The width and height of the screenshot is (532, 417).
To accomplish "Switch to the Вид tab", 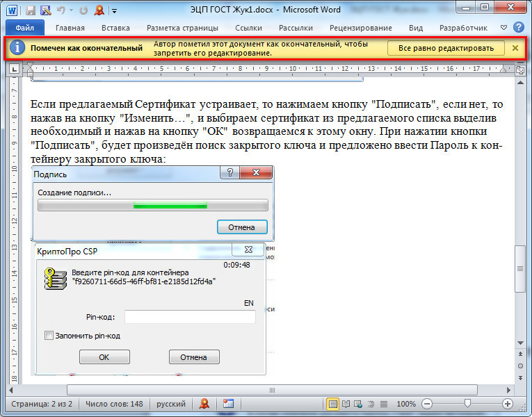I will click(416, 28).
